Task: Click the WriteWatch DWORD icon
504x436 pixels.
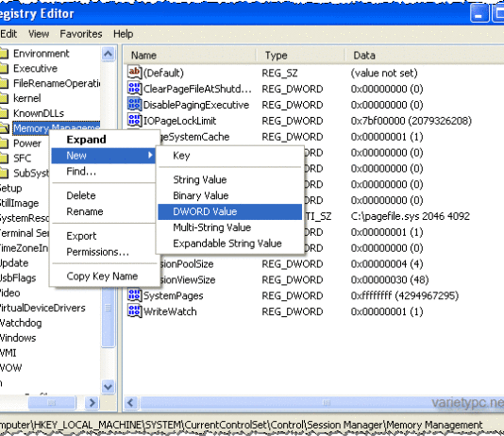Action: click(x=134, y=311)
